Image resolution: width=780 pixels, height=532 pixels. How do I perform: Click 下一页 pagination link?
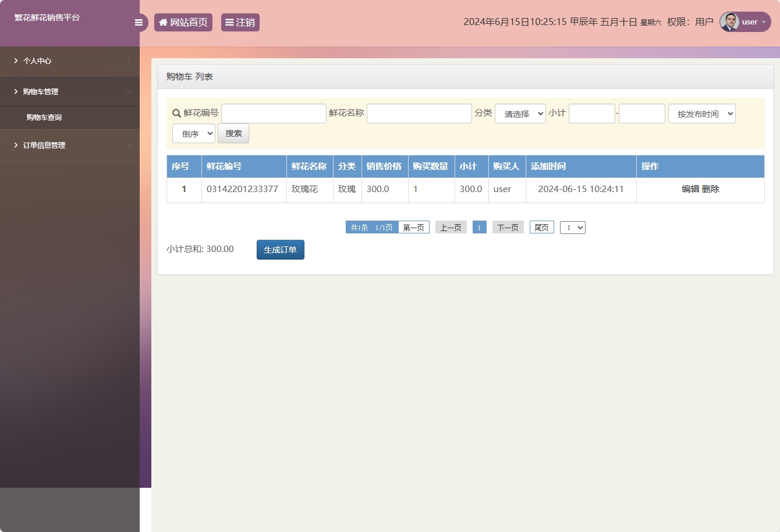(x=508, y=228)
